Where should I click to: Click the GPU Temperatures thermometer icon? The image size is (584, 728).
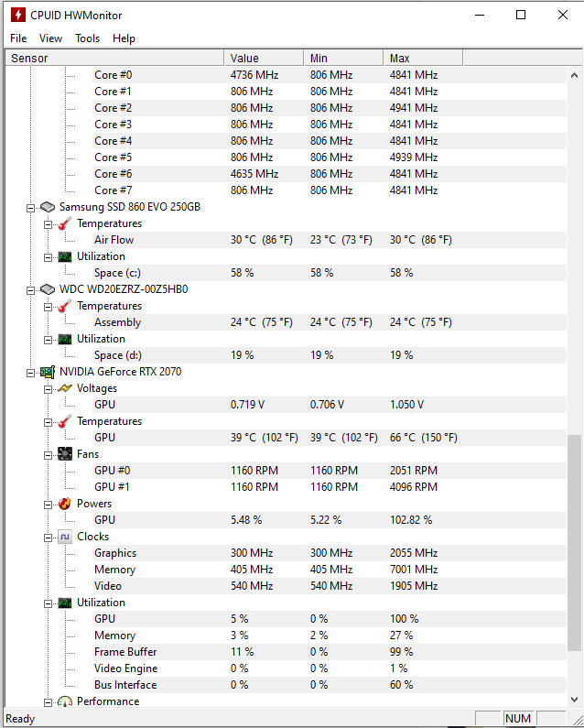click(x=65, y=421)
